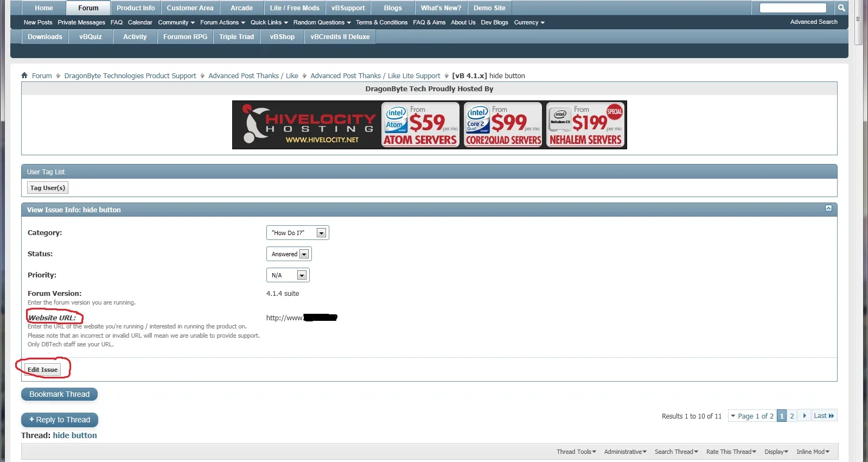Image resolution: width=868 pixels, height=462 pixels.
Task: Click the magnifier search icon
Action: coord(841,8)
